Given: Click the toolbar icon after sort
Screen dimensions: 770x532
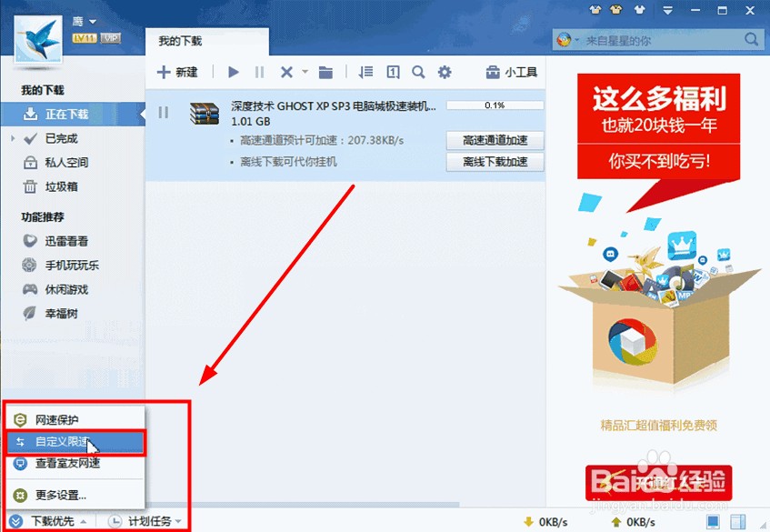Looking at the screenshot, I should 393,72.
